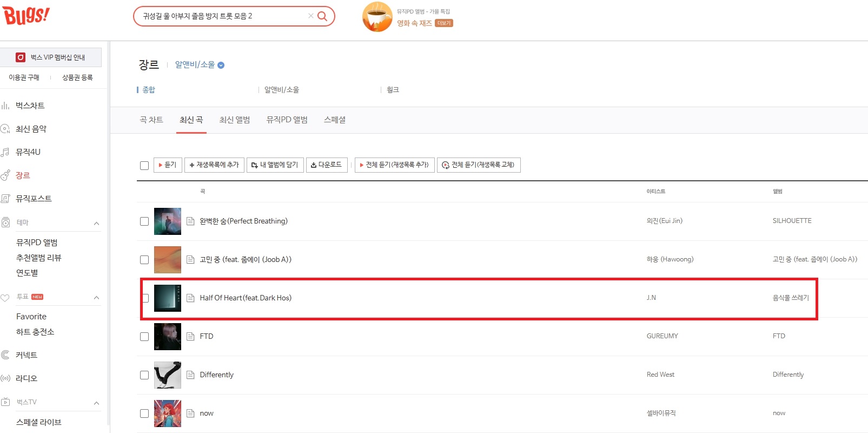Switch to the 뮤직PD 앨범 tab
The height and width of the screenshot is (433, 868).
click(x=287, y=120)
